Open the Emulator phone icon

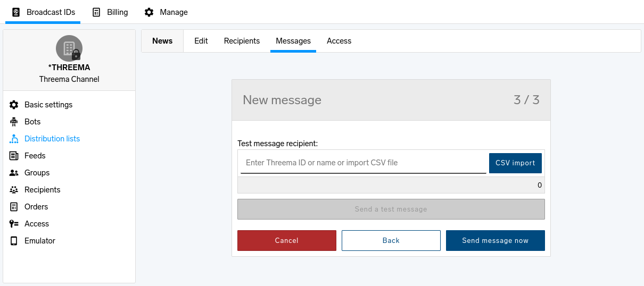tap(14, 241)
